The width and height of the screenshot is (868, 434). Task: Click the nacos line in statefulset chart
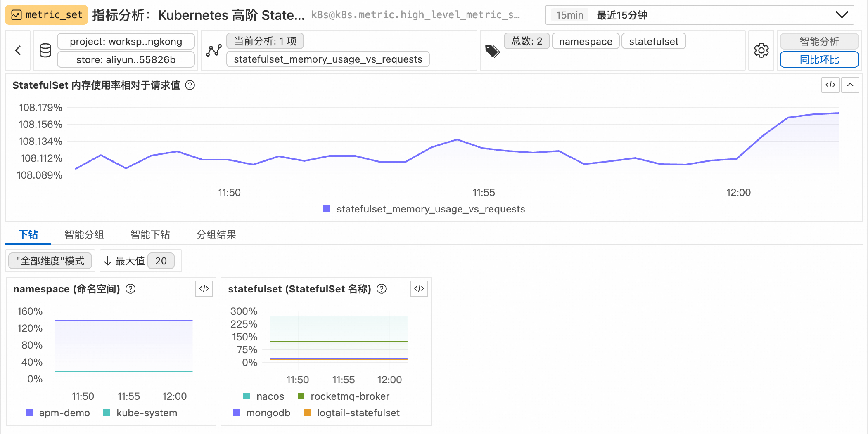(x=339, y=316)
